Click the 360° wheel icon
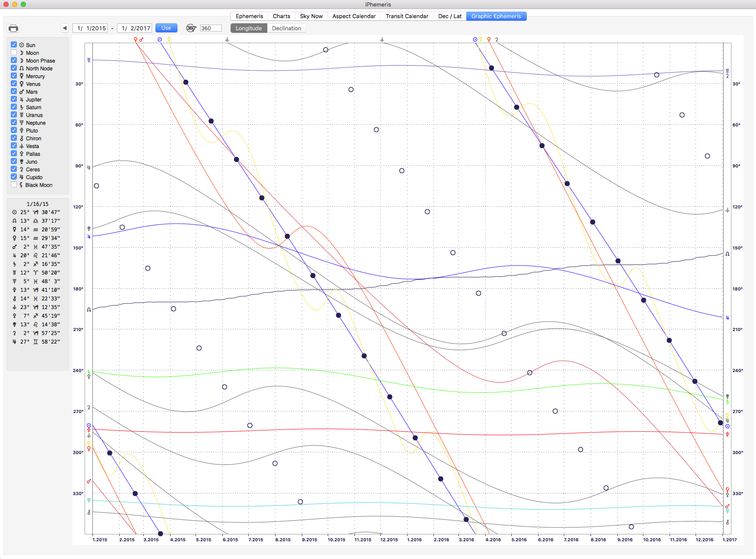The width and height of the screenshot is (756, 559). click(x=191, y=28)
